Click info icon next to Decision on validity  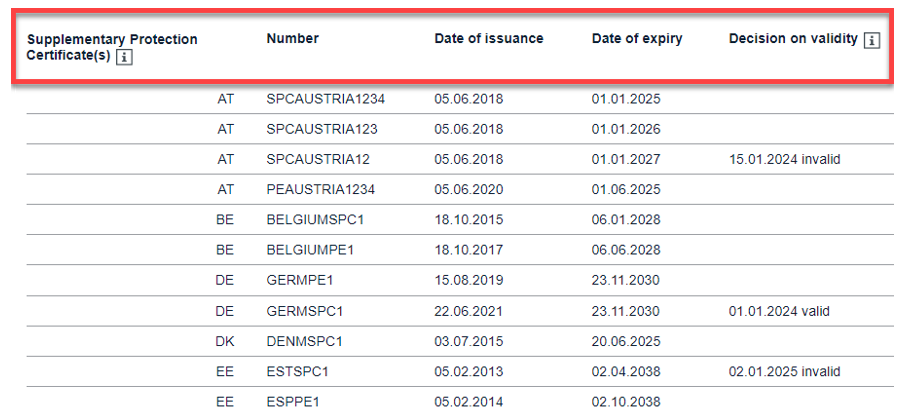click(x=872, y=40)
